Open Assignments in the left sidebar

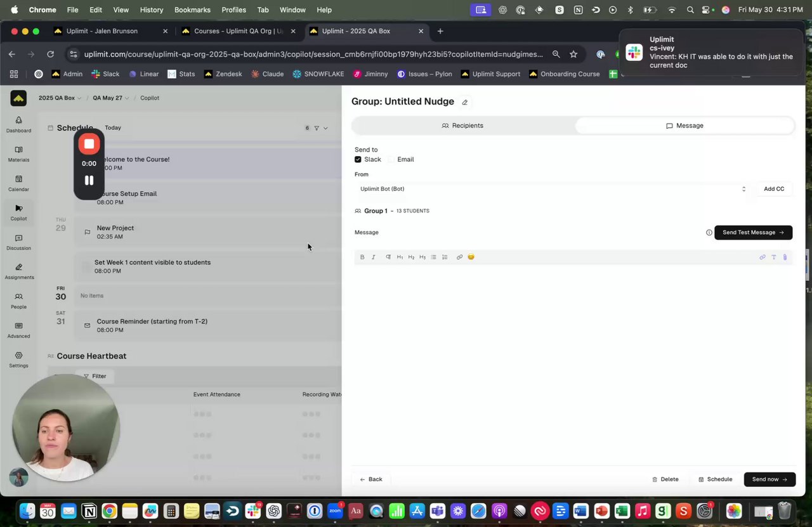(19, 271)
